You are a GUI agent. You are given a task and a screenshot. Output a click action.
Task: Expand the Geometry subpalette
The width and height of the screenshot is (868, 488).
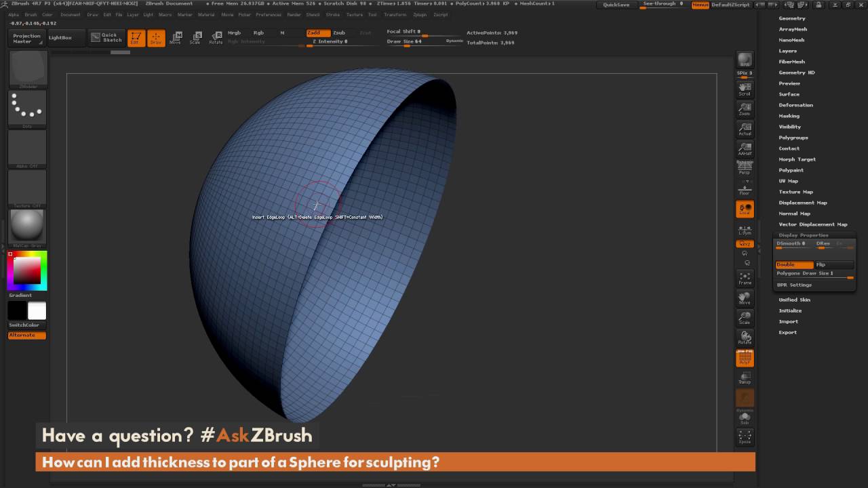tap(791, 18)
